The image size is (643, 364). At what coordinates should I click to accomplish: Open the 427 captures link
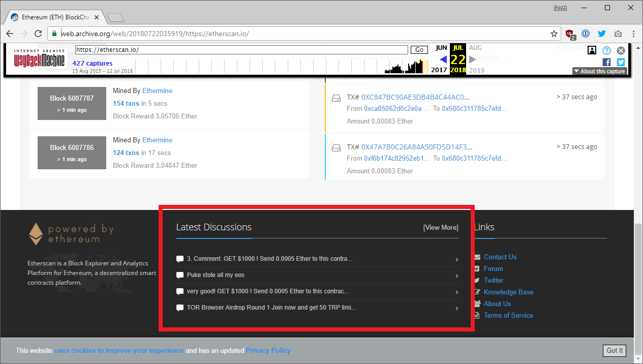click(x=93, y=64)
